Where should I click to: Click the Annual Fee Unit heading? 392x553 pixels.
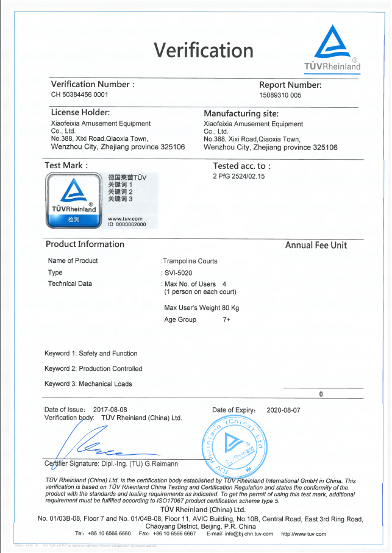pos(316,246)
